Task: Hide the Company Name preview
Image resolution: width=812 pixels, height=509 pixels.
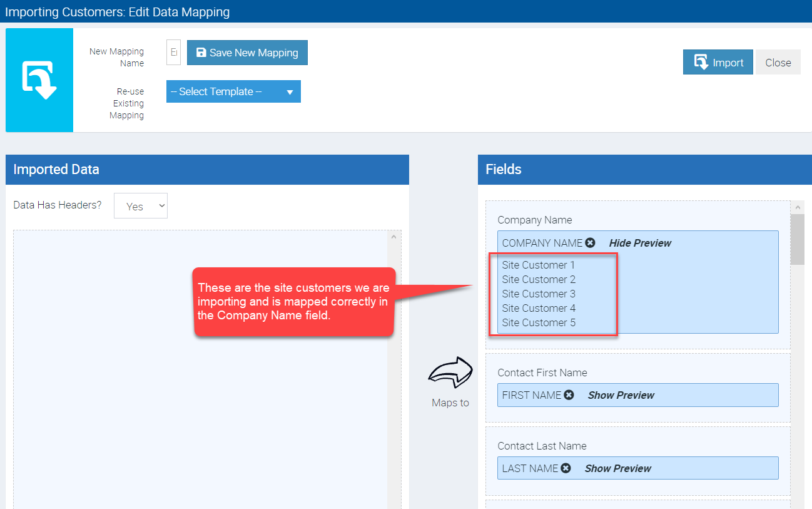Action: coord(640,243)
